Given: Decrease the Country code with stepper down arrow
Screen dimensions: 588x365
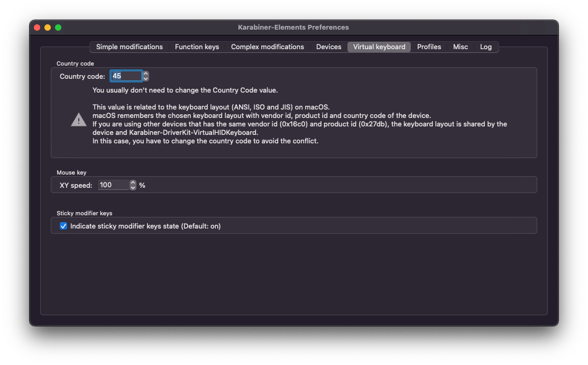Looking at the screenshot, I should (x=146, y=79).
